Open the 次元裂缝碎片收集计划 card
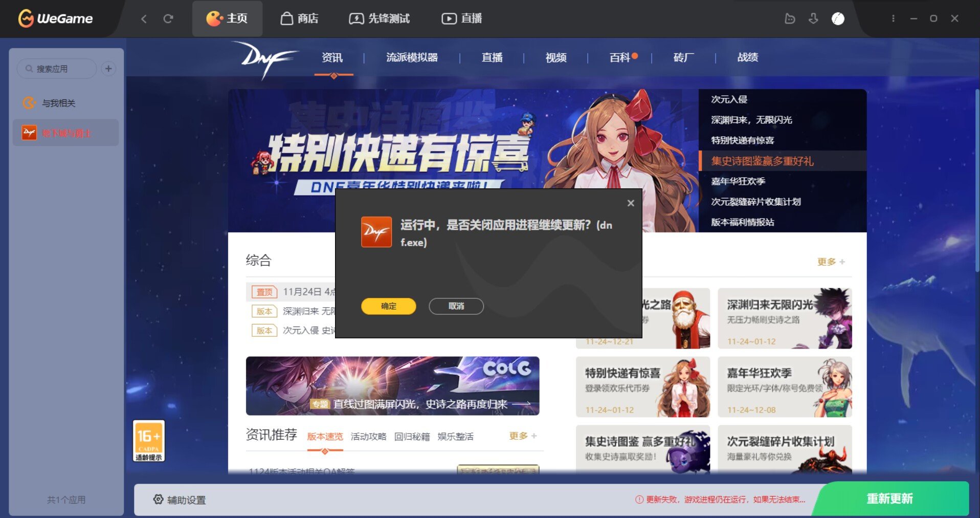The height and width of the screenshot is (518, 980). (785, 449)
